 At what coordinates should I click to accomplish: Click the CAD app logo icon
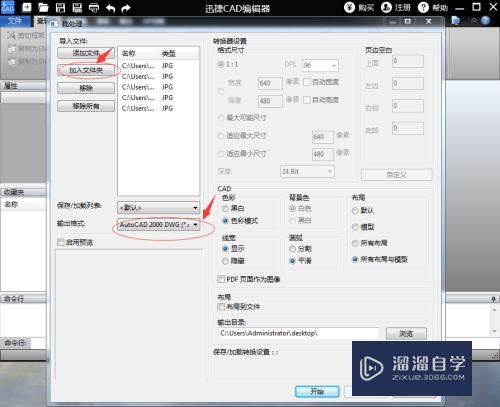click(x=8, y=7)
